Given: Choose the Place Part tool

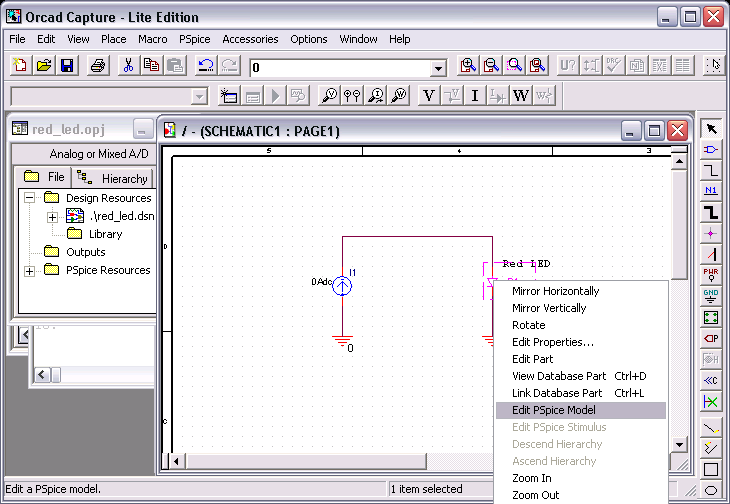Looking at the screenshot, I should 711,149.
